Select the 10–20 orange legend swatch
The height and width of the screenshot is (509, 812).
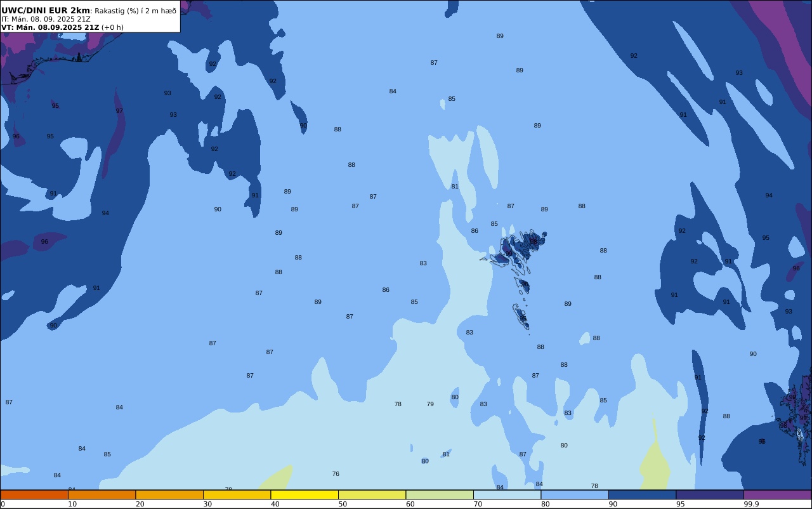(101, 494)
